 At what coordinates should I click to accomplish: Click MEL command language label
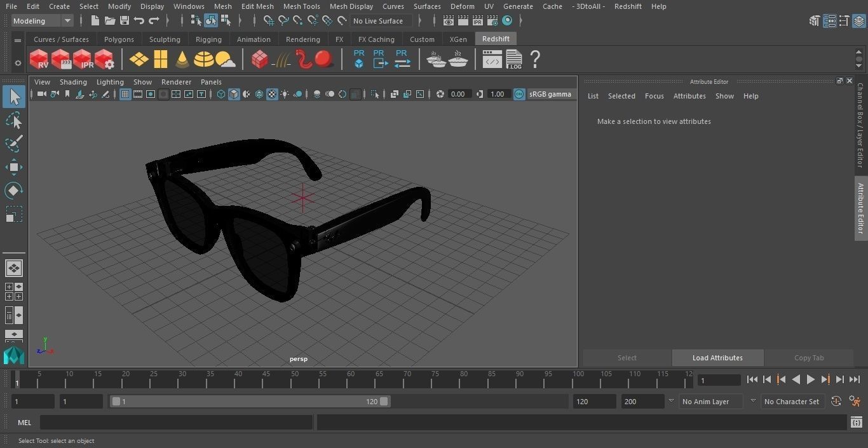point(24,423)
